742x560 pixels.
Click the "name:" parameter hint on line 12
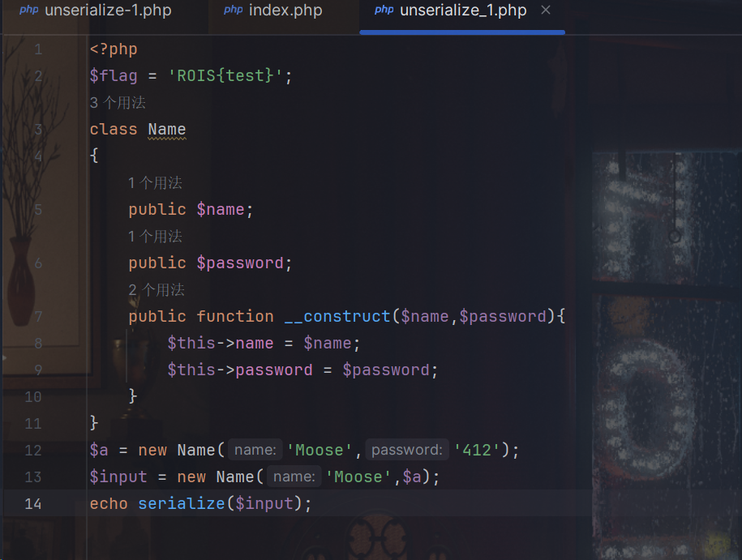[255, 450]
